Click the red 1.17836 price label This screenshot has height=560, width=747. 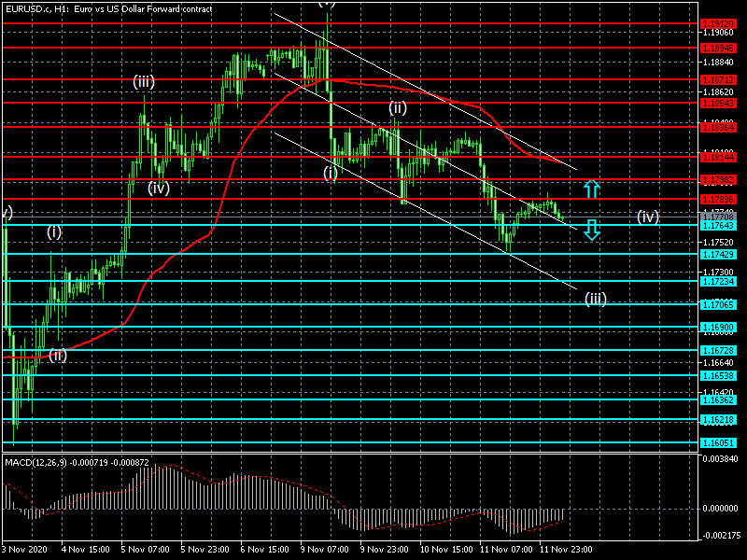point(718,199)
